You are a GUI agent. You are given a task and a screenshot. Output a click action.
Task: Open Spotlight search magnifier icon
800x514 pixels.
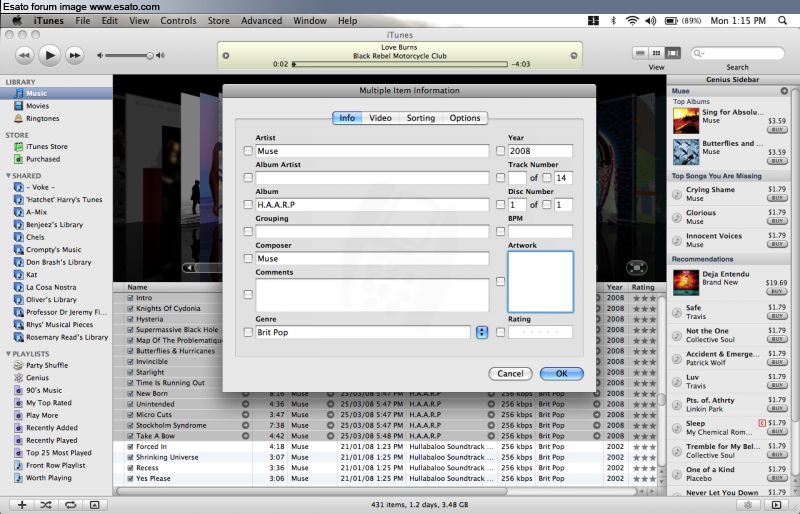coord(782,20)
